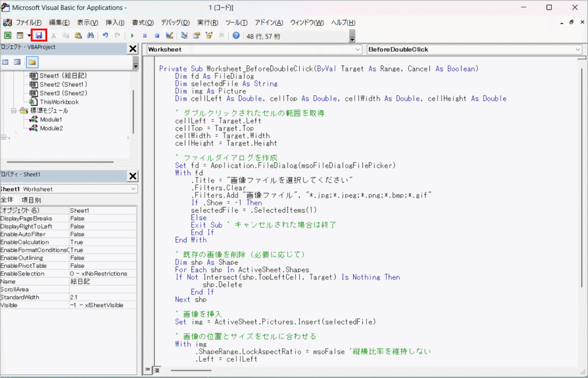588x378 pixels.
Task: Open the Object Browser toolbar icon
Action: tap(209, 36)
